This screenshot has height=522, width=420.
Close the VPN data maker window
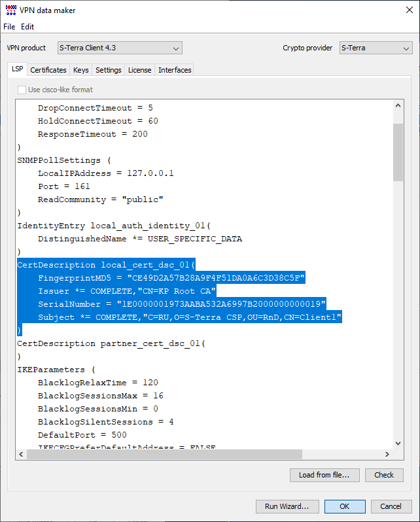410,10
